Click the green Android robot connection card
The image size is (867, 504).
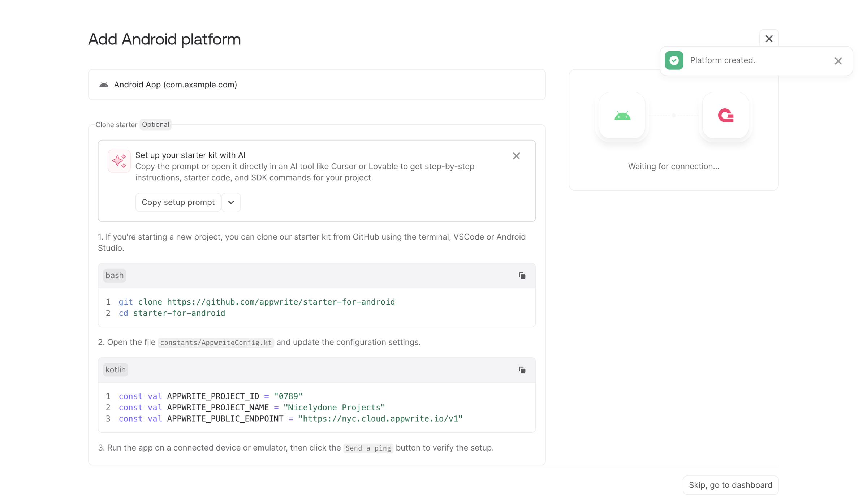[622, 116]
